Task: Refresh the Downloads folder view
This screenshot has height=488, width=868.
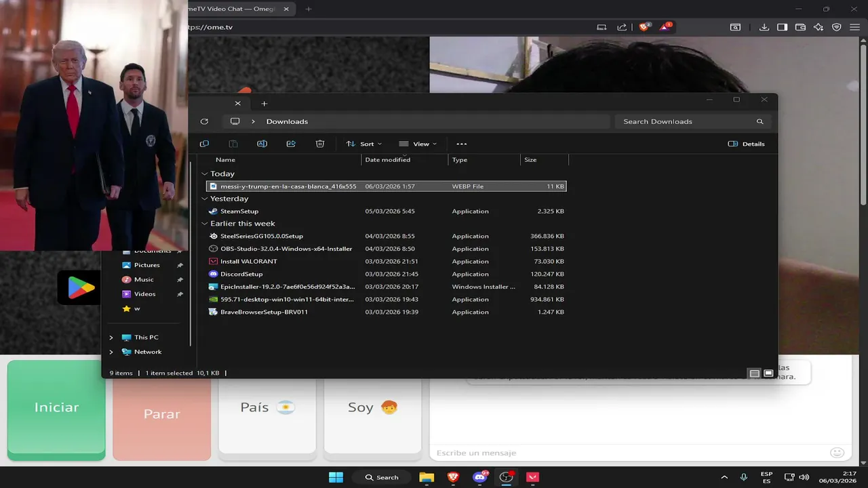Action: tap(204, 121)
